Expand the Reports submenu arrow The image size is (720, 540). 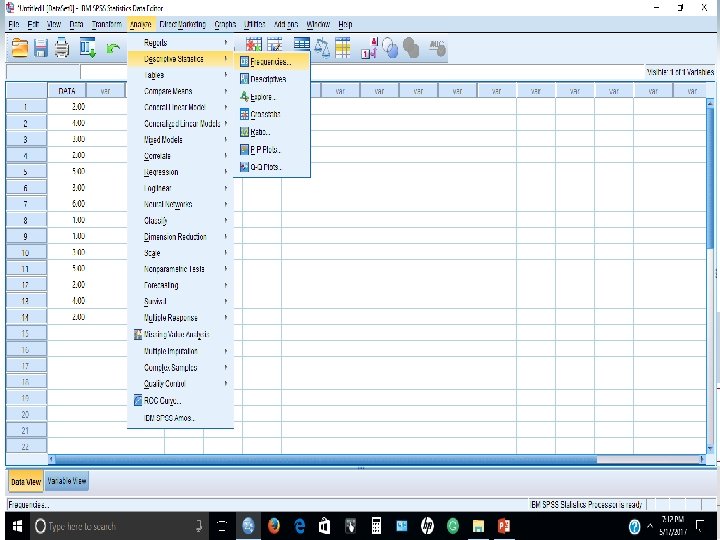pyautogui.click(x=226, y=43)
